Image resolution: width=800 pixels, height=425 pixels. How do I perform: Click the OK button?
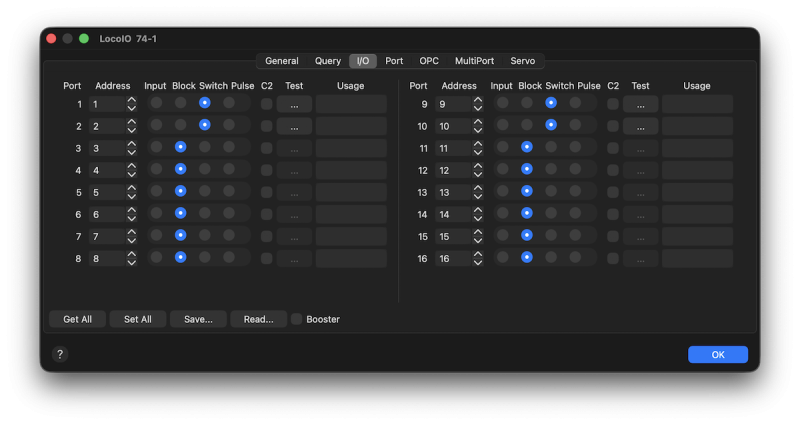[x=717, y=354]
